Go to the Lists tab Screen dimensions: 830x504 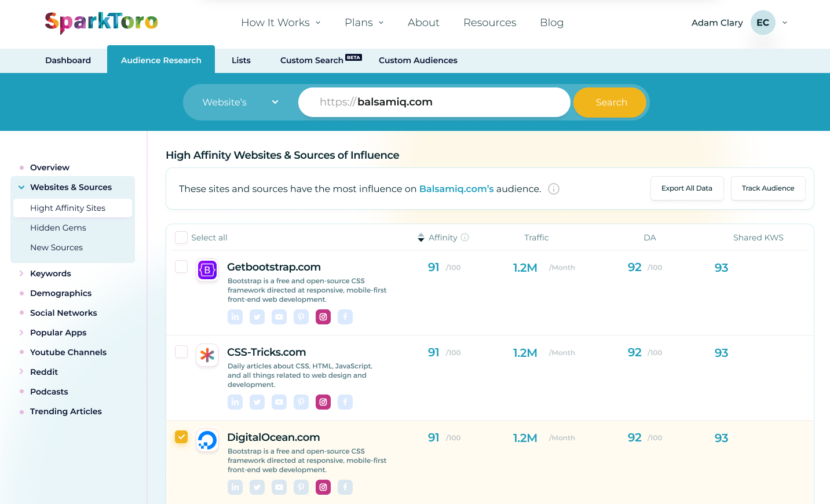(x=241, y=60)
